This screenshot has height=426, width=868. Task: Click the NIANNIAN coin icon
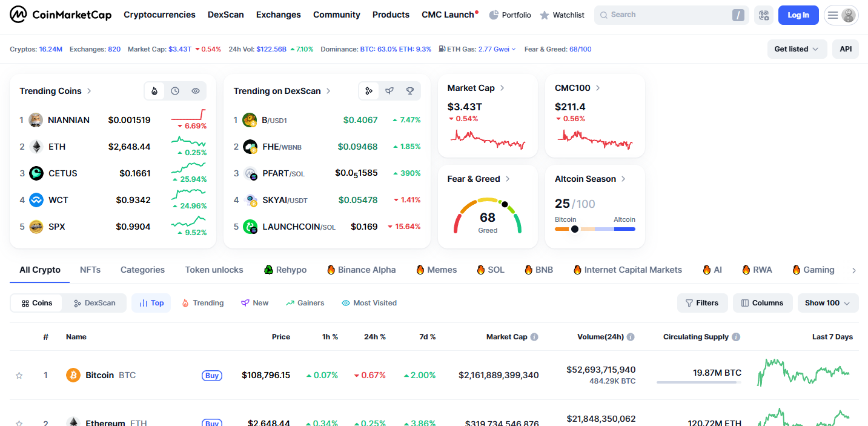click(x=36, y=120)
